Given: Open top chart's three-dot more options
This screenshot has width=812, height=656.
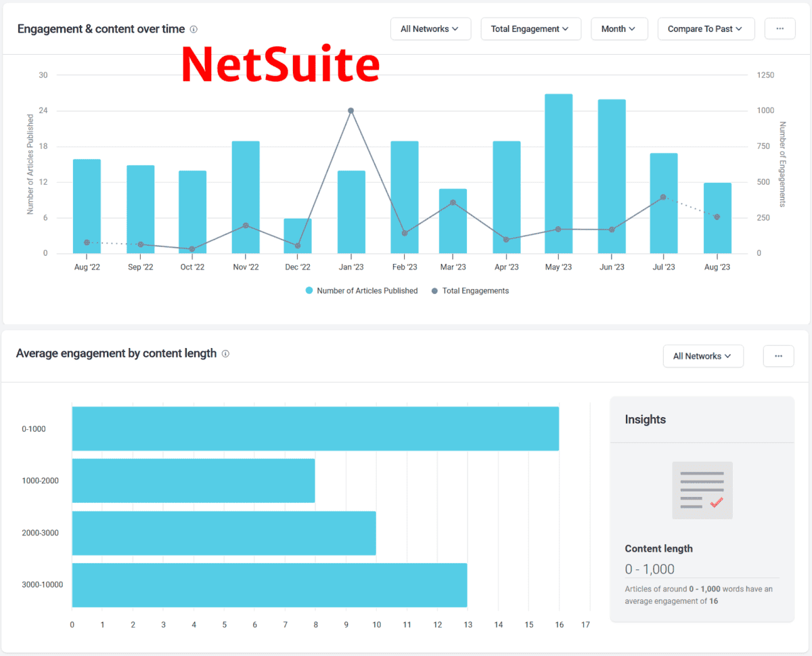Looking at the screenshot, I should pyautogui.click(x=780, y=29).
